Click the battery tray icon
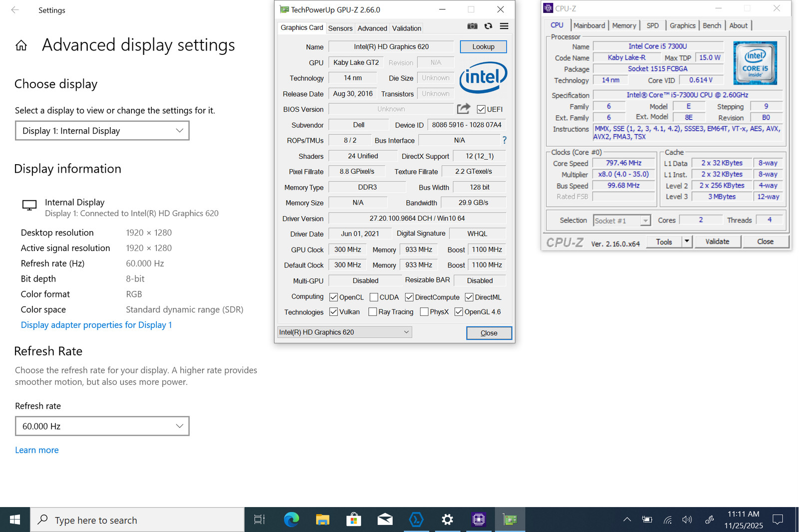 [x=647, y=520]
